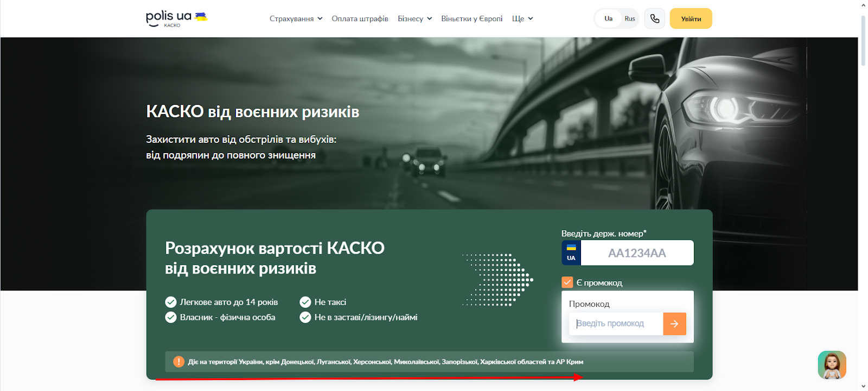Open Віньєтки у Європі page
This screenshot has width=868, height=391.
point(472,18)
